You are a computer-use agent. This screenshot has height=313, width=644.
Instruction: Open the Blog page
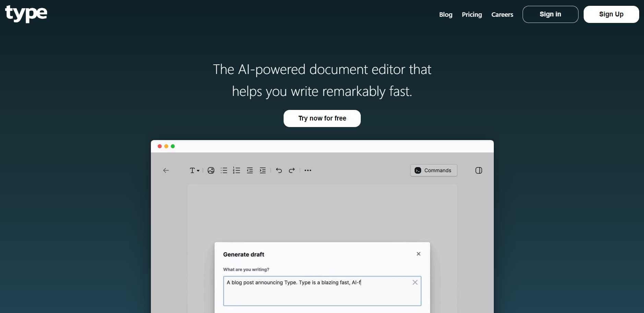pyautogui.click(x=445, y=14)
